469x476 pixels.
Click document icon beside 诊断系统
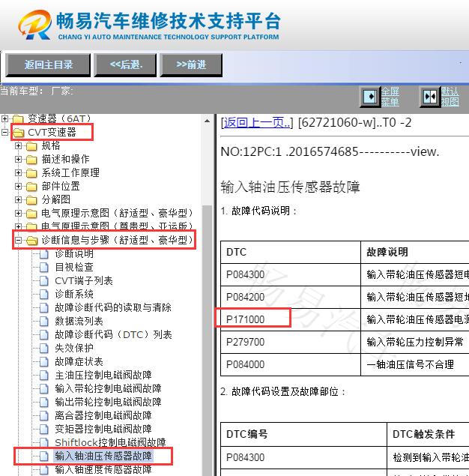44,294
